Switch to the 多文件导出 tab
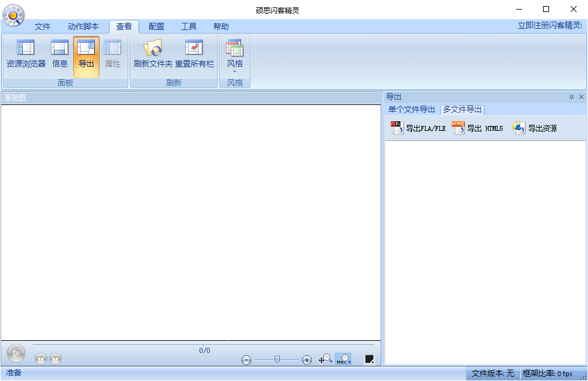588x381 pixels. point(462,110)
